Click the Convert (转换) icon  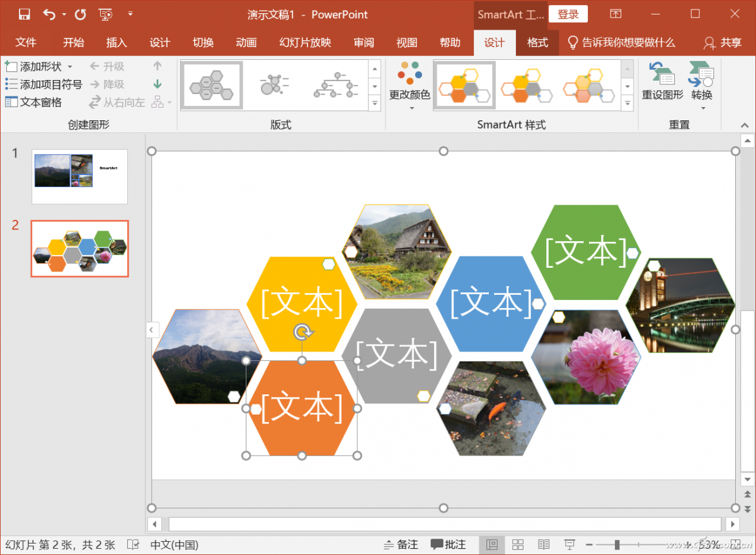pyautogui.click(x=701, y=82)
